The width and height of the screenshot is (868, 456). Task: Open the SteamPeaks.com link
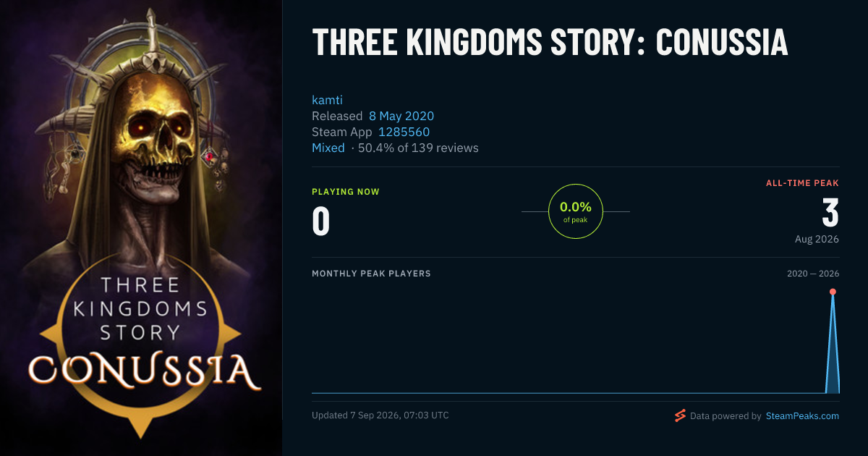pyautogui.click(x=802, y=416)
